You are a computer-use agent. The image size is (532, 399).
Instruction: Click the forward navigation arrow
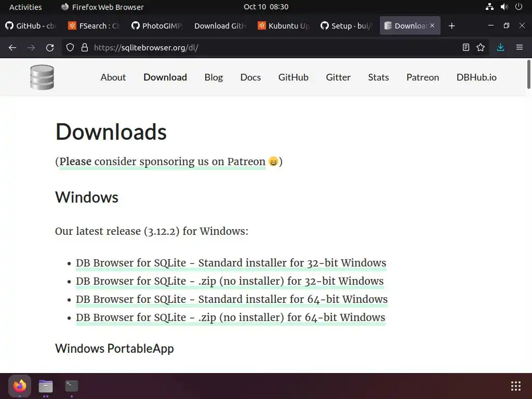coord(31,47)
